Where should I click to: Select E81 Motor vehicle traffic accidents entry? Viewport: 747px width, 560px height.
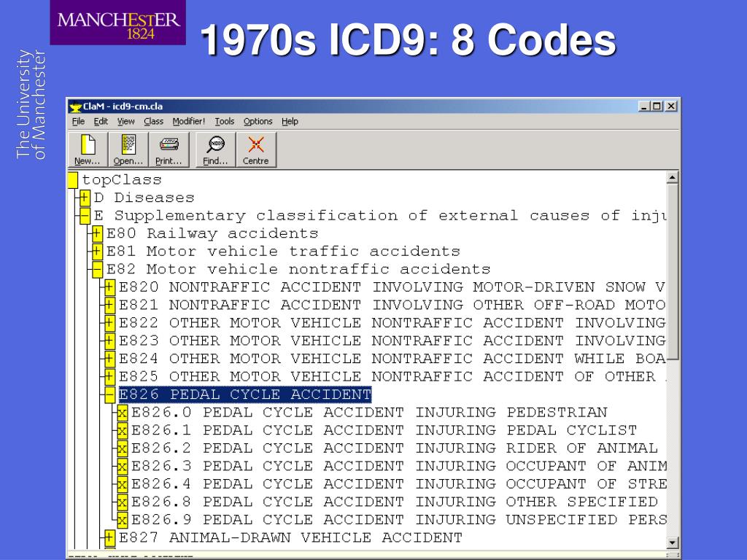click(283, 252)
